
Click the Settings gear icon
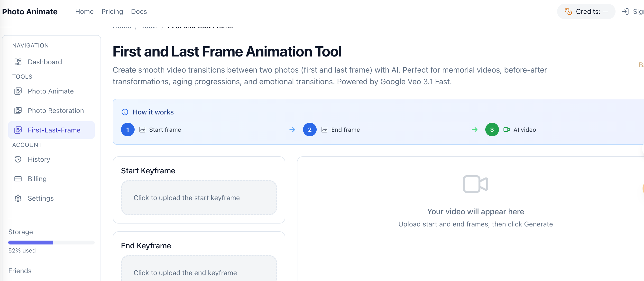click(x=18, y=198)
